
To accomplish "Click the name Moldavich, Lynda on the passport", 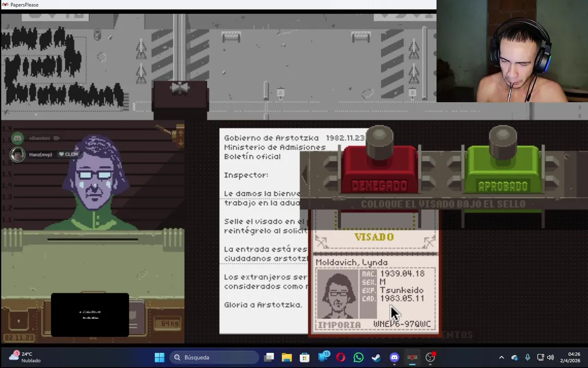I will pos(351,262).
